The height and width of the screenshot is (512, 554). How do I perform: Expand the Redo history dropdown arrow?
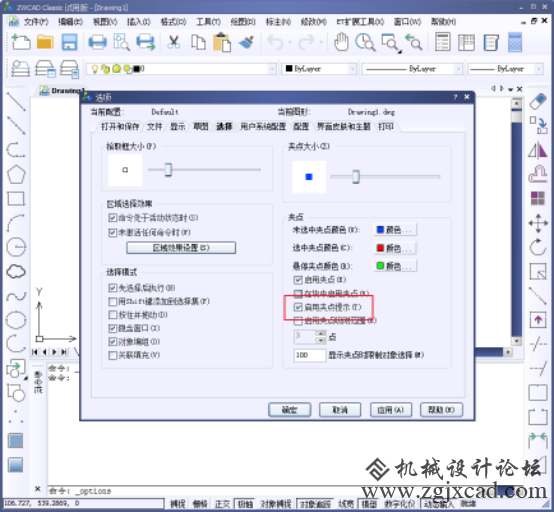[321, 42]
